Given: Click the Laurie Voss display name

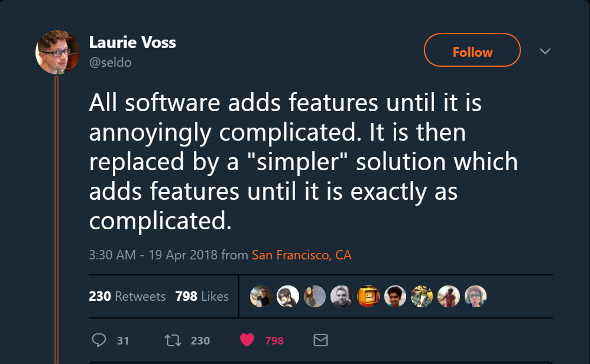Looking at the screenshot, I should (132, 43).
